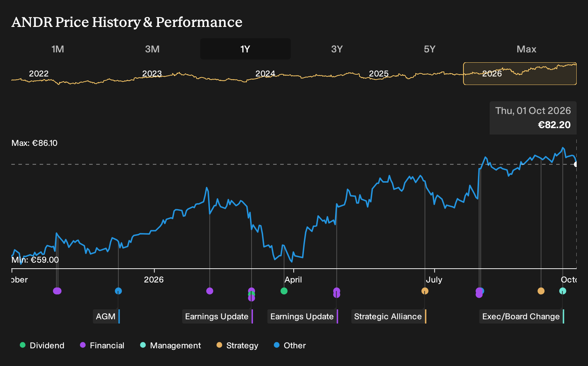Click the €82.20 price in the tooltip
The height and width of the screenshot is (366, 588).
pos(554,125)
